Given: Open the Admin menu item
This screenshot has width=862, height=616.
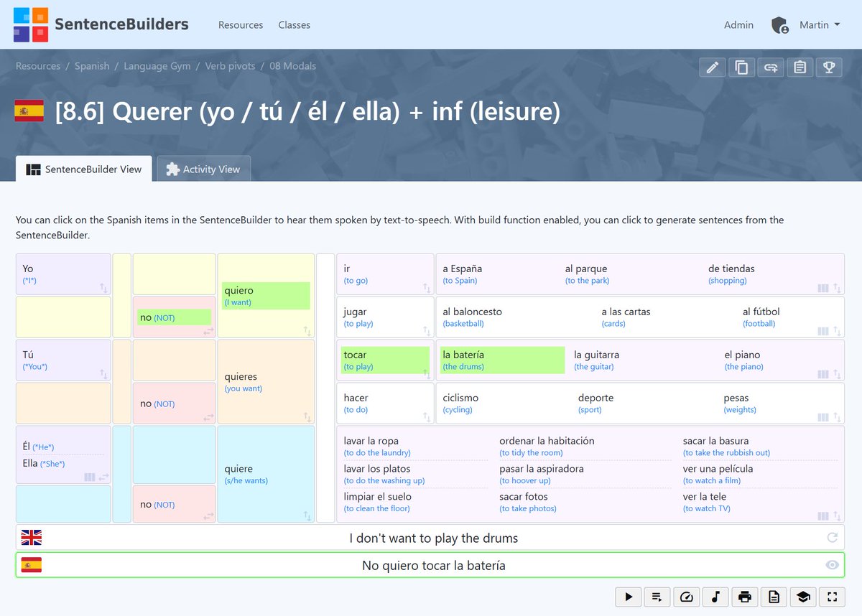Looking at the screenshot, I should [x=738, y=24].
